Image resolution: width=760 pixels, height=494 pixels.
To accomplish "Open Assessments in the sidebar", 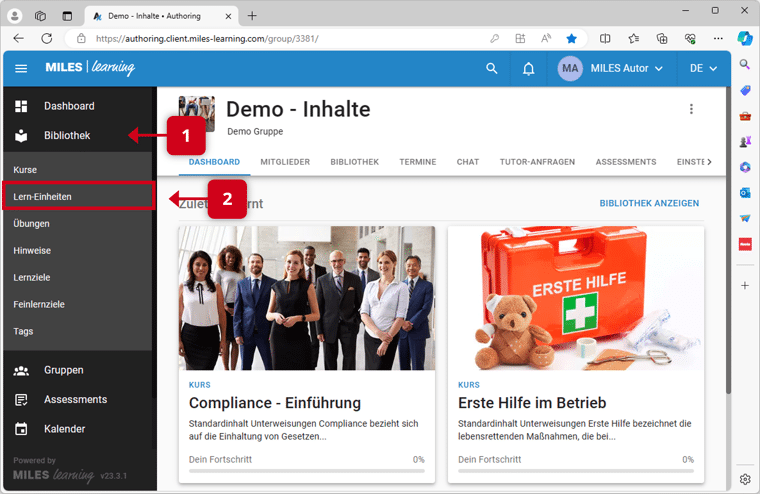I will point(75,399).
